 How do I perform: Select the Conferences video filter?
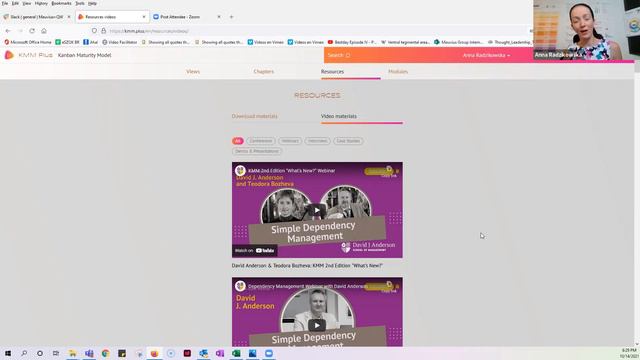261,141
